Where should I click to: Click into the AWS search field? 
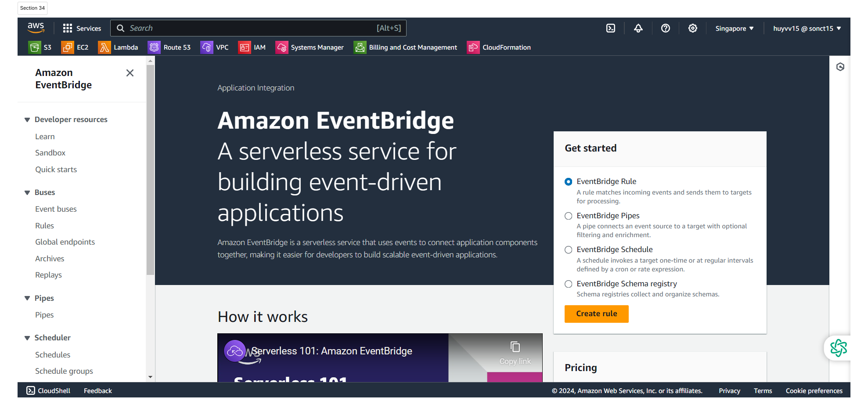click(x=258, y=28)
